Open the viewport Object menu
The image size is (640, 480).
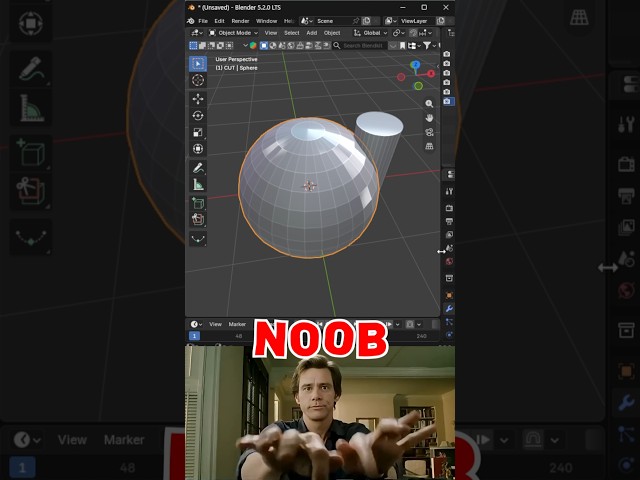pos(332,33)
